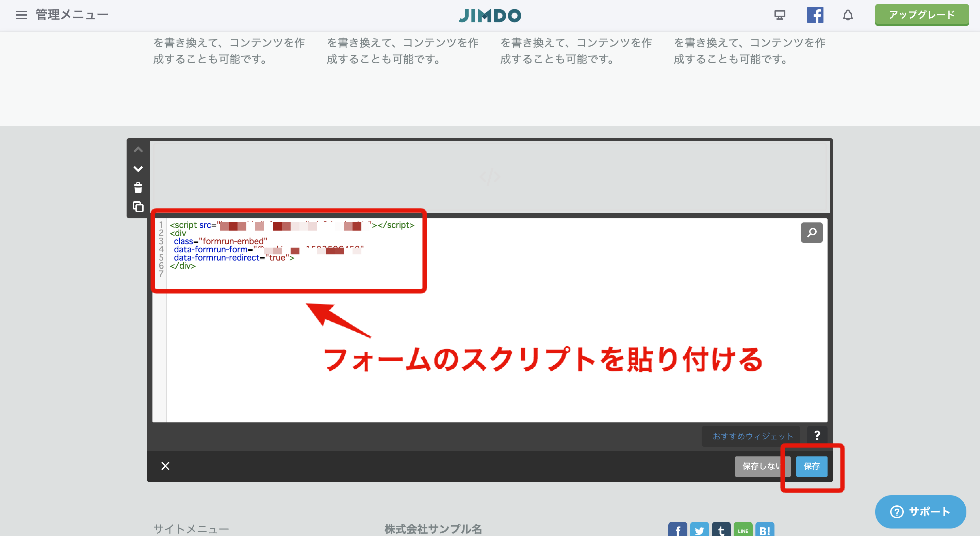Click the data-formrun-redirect line
The width and height of the screenshot is (980, 536).
click(234, 257)
